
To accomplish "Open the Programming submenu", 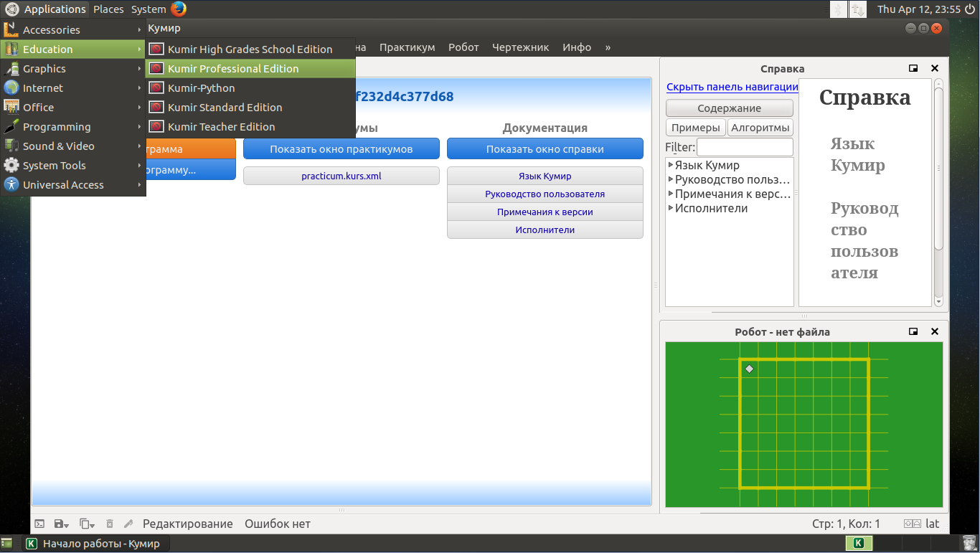I will [73, 126].
